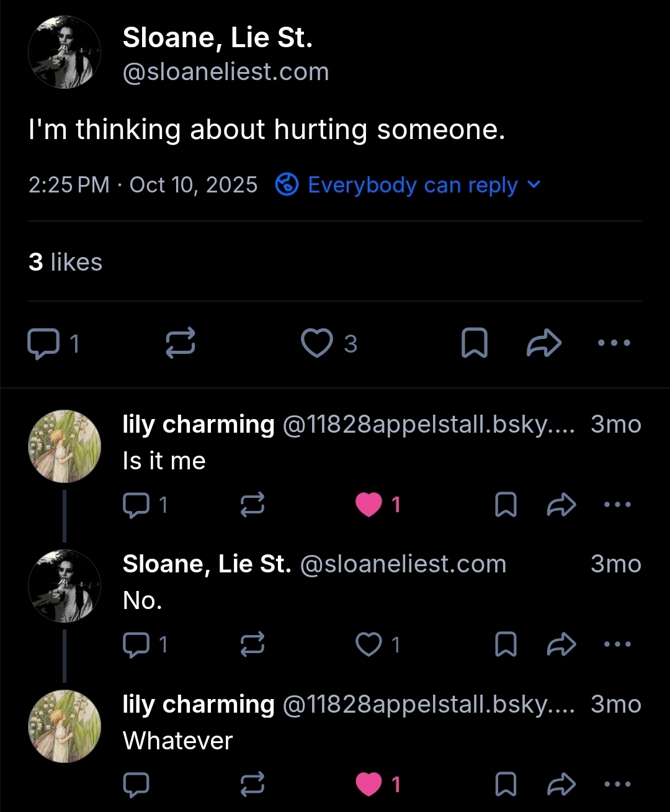Share the main post via arrow icon
Image resolution: width=670 pixels, height=812 pixels.
(544, 343)
